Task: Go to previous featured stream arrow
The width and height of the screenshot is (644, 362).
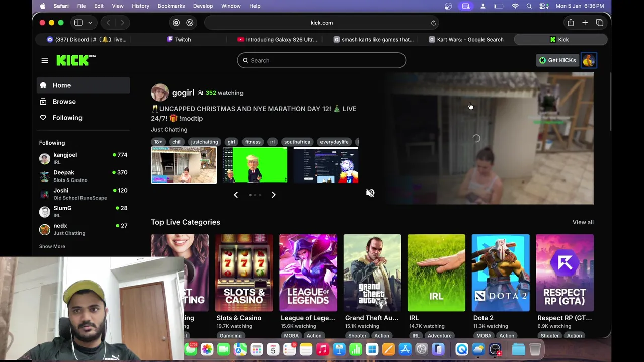Action: click(x=236, y=195)
